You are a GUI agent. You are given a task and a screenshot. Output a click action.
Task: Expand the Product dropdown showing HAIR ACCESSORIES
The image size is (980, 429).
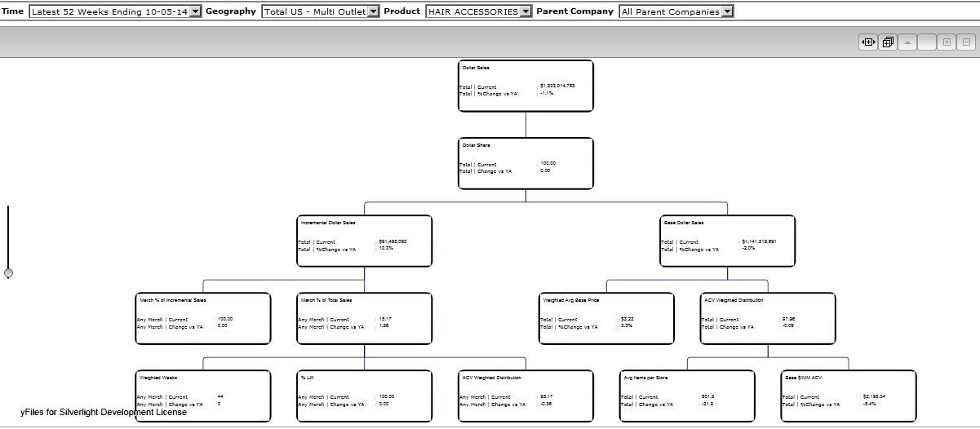[525, 11]
